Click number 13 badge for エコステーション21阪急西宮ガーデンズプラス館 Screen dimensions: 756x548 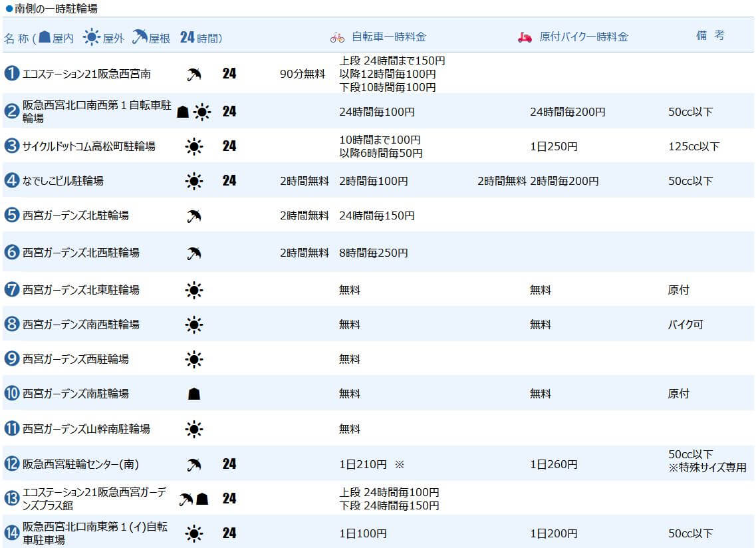click(x=11, y=498)
